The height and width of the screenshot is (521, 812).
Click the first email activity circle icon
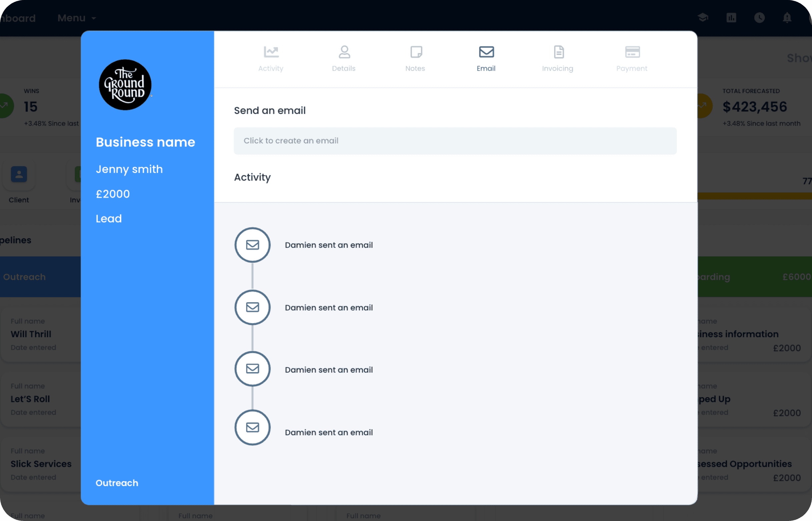click(x=252, y=245)
